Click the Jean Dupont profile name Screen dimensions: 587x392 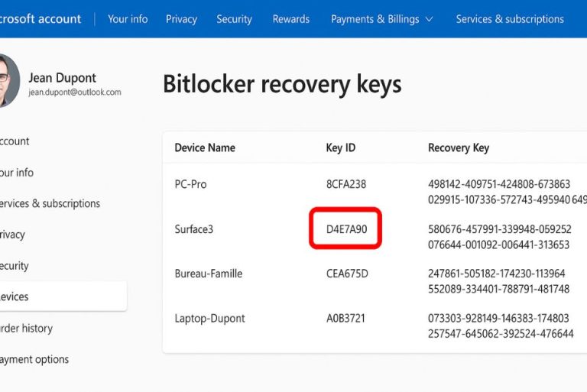[62, 78]
